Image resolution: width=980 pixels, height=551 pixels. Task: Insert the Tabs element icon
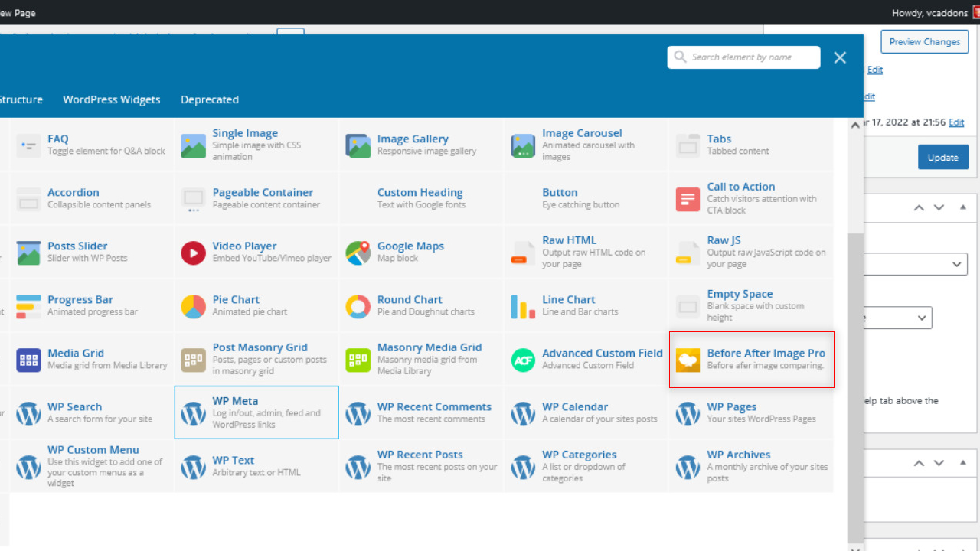point(688,145)
